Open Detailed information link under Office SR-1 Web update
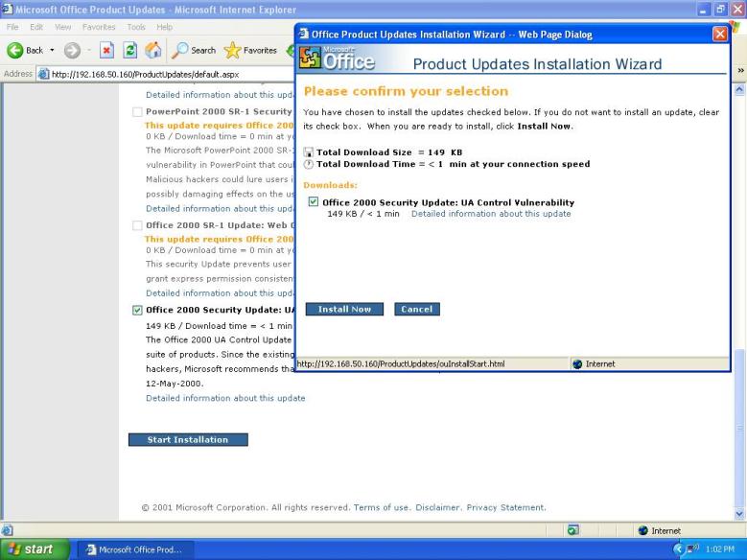The image size is (747, 560). click(x=221, y=293)
